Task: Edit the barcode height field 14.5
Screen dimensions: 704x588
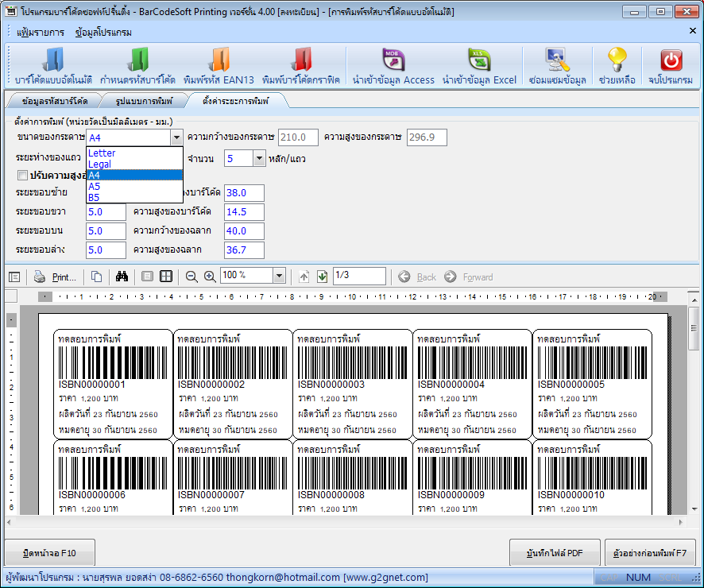Action: point(244,212)
